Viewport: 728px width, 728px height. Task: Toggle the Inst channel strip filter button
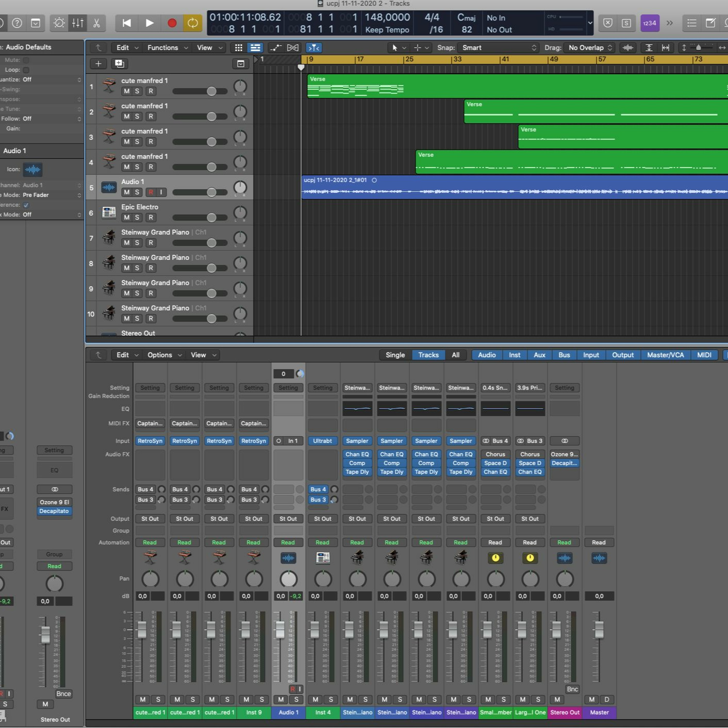point(514,355)
